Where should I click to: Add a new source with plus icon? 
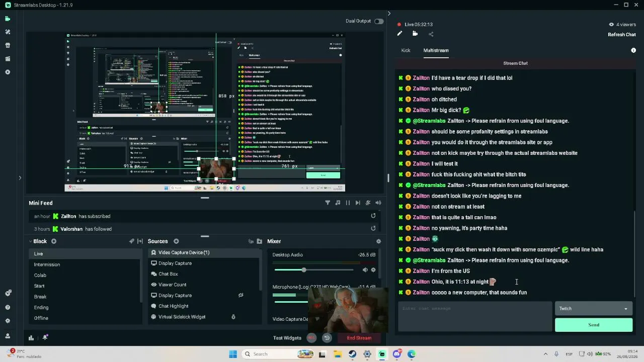176,241
